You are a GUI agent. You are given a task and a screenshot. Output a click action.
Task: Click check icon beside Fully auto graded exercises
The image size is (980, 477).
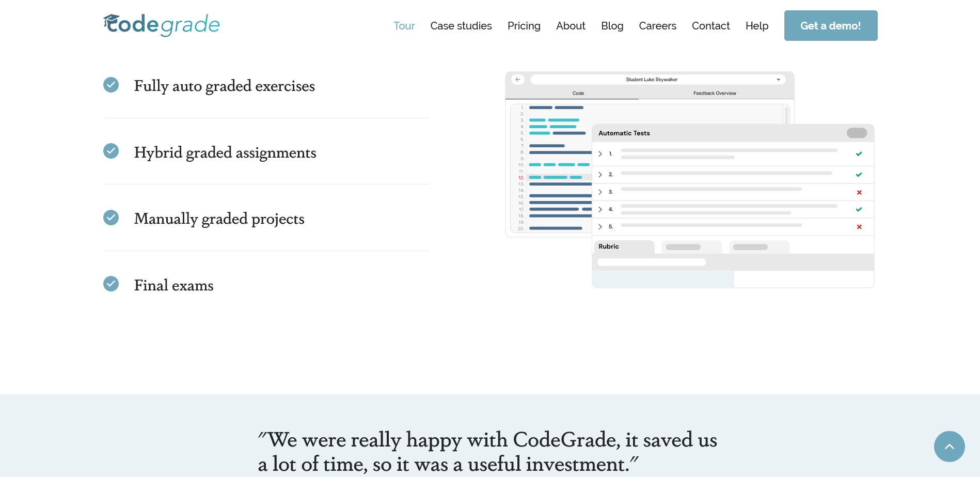coord(111,85)
